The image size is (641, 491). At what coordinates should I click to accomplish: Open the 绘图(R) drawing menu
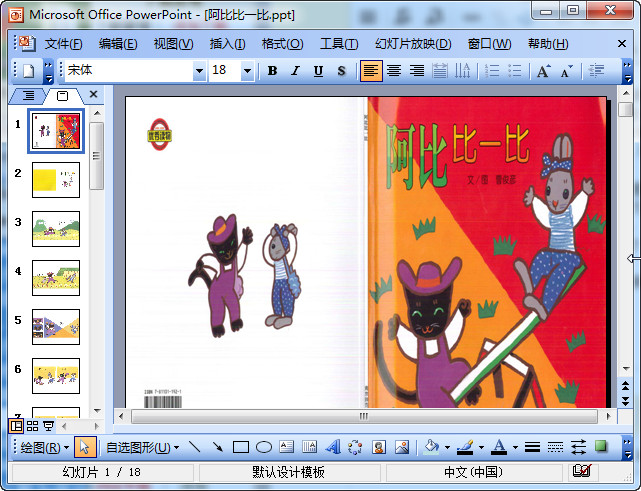click(45, 448)
